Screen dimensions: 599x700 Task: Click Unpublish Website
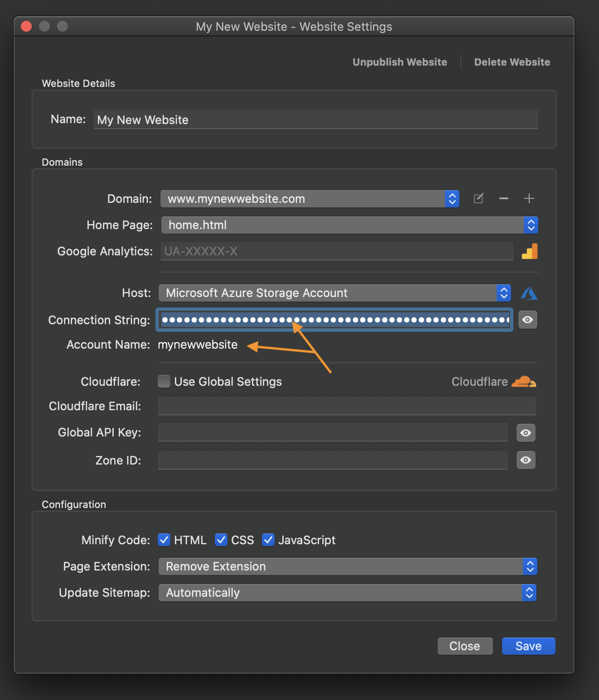(x=400, y=62)
